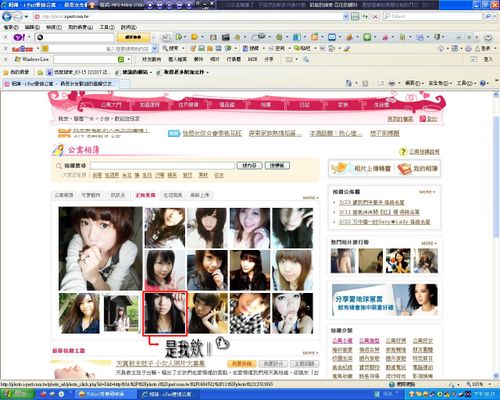500x400 pixels.
Task: Click the page vertical scrollbar down arrow
Action: [x=496, y=376]
